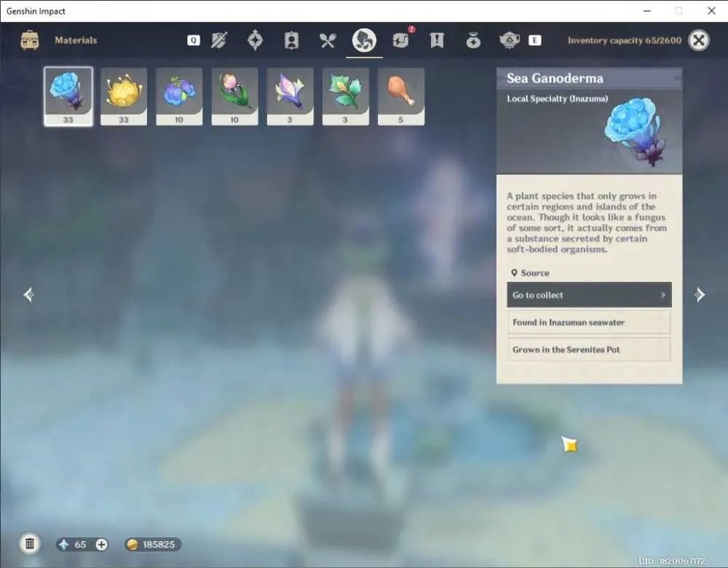The image size is (728, 568).
Task: Open the Character Development Items tab
Action: pos(291,40)
